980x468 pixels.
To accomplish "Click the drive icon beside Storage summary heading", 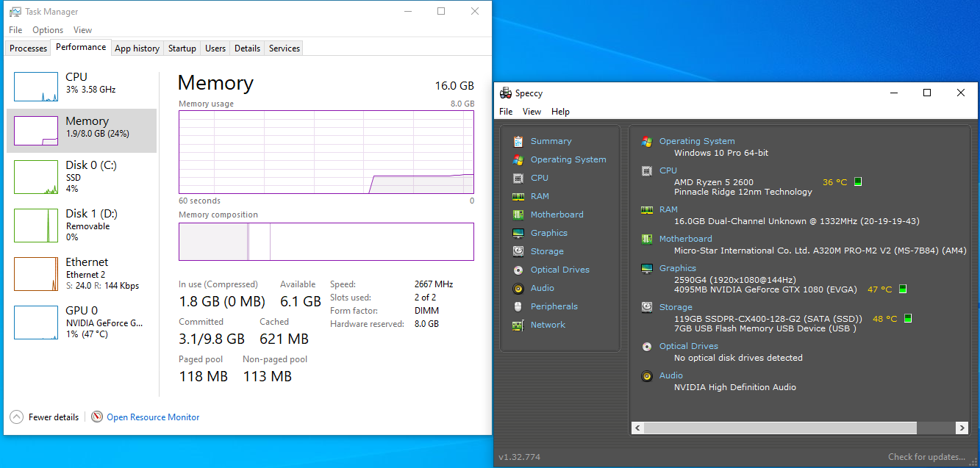I will pos(647,307).
